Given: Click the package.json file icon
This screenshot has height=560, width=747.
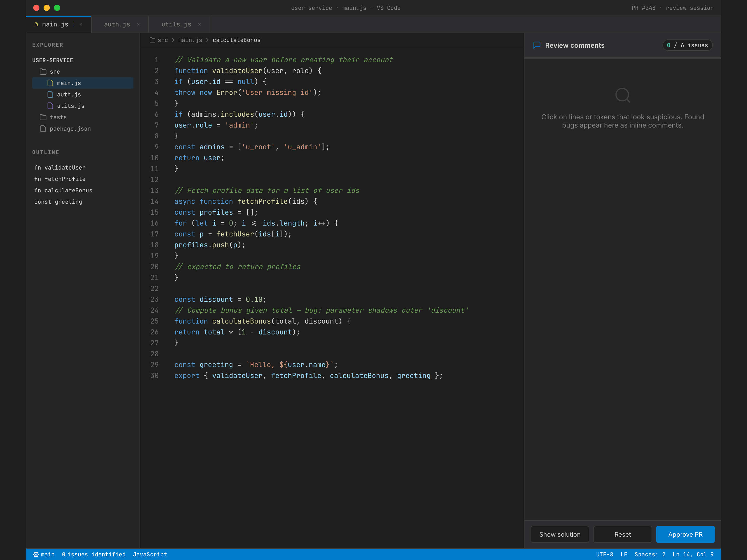Looking at the screenshot, I should click(43, 129).
